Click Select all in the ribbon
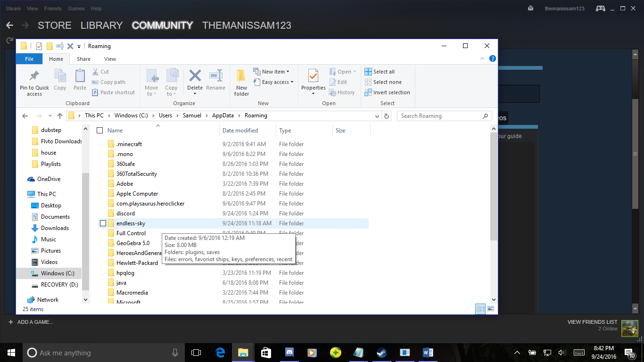This screenshot has width=644, height=362. tap(380, 72)
